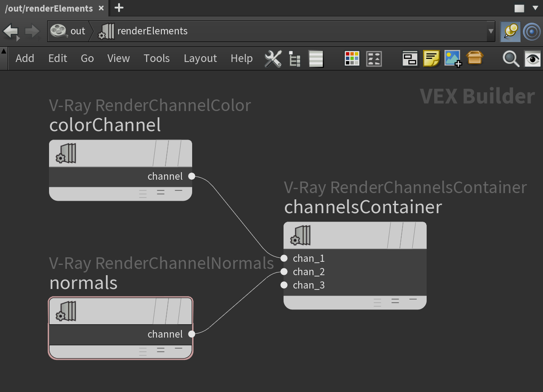Open the network path dropdown arrow

491,31
